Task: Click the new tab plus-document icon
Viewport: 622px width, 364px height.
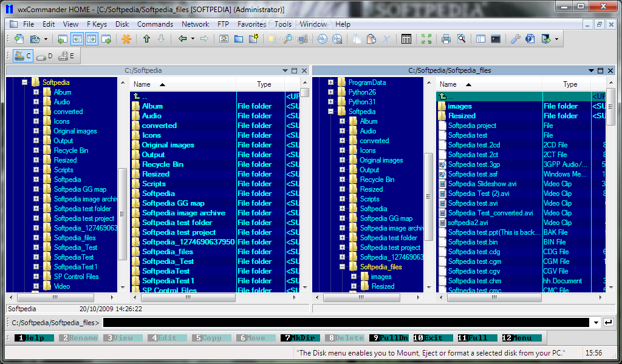Action: (x=19, y=39)
